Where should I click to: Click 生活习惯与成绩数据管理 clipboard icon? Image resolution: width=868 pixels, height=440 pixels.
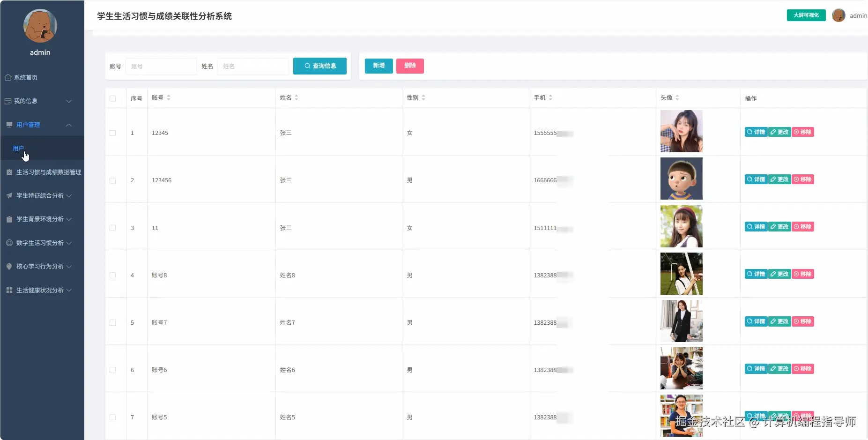click(9, 172)
